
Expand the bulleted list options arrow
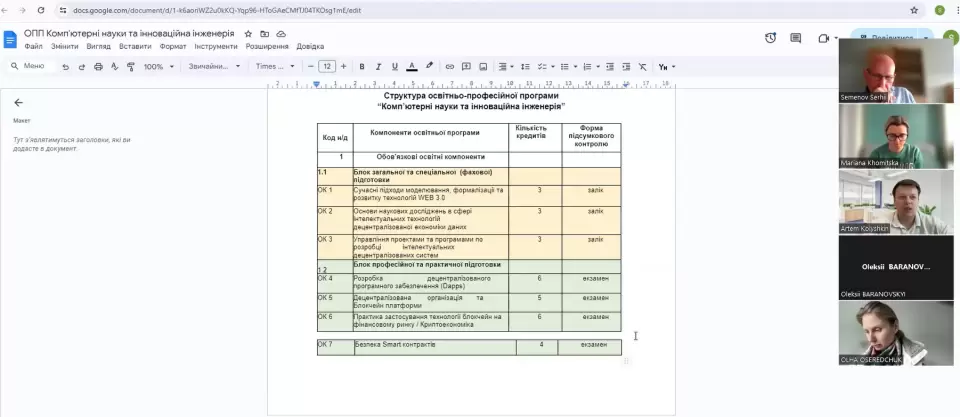click(576, 67)
